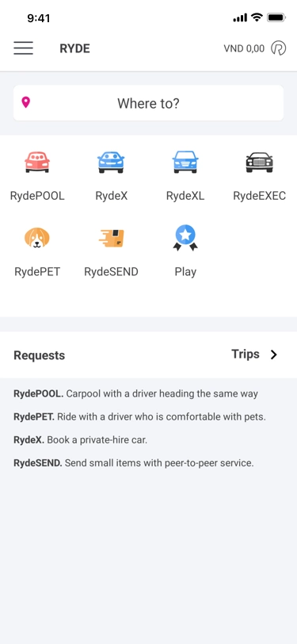Image resolution: width=297 pixels, height=644 pixels.
Task: Tap the Ryde logo icon beside balance
Action: [278, 48]
